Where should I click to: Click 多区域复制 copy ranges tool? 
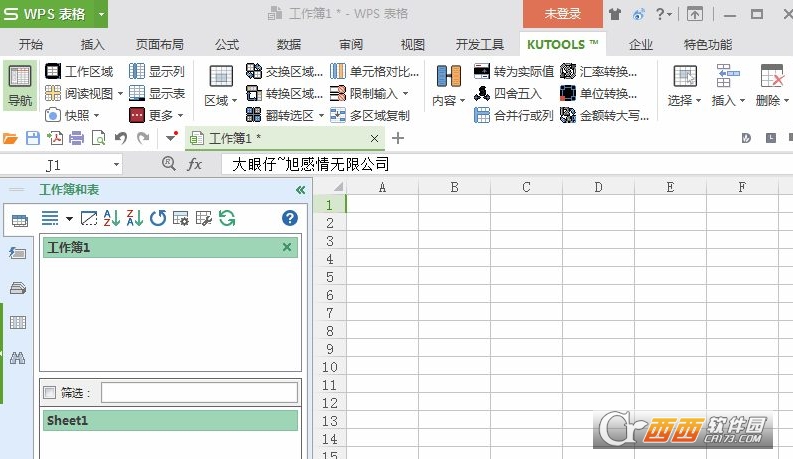(370, 115)
